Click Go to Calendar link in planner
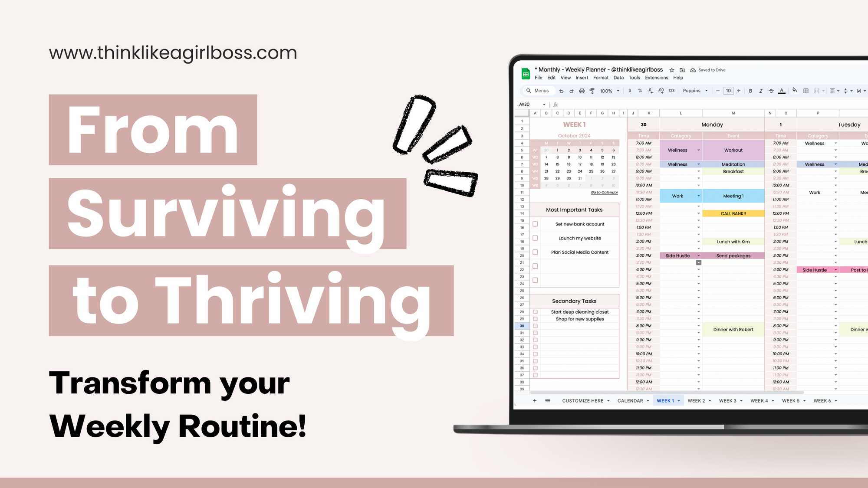 click(603, 193)
